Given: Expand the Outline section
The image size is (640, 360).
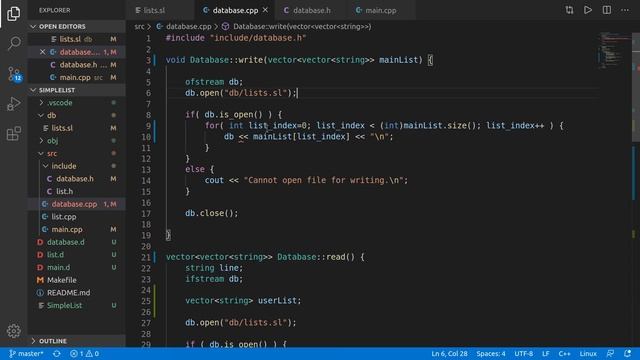Looking at the screenshot, I should [76, 341].
